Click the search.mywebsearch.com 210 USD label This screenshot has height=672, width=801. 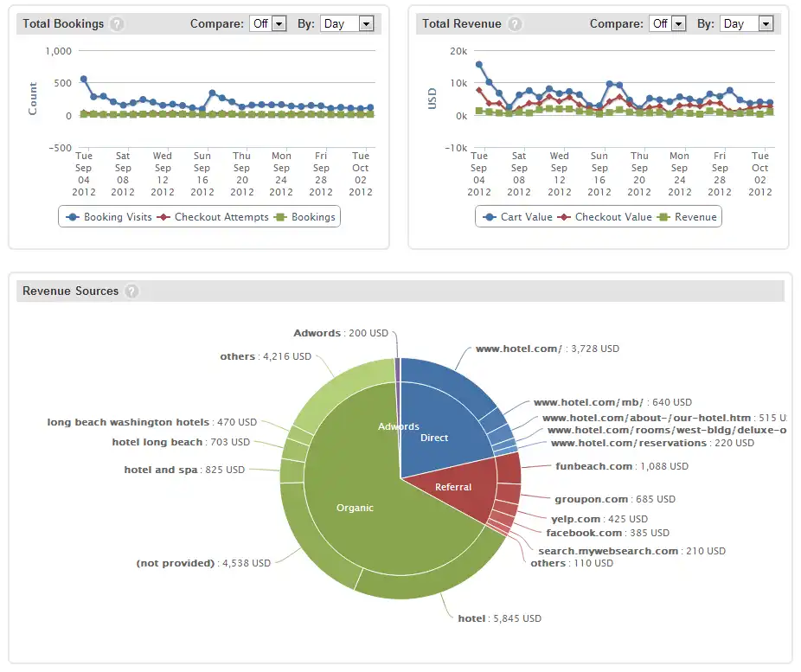coord(632,551)
